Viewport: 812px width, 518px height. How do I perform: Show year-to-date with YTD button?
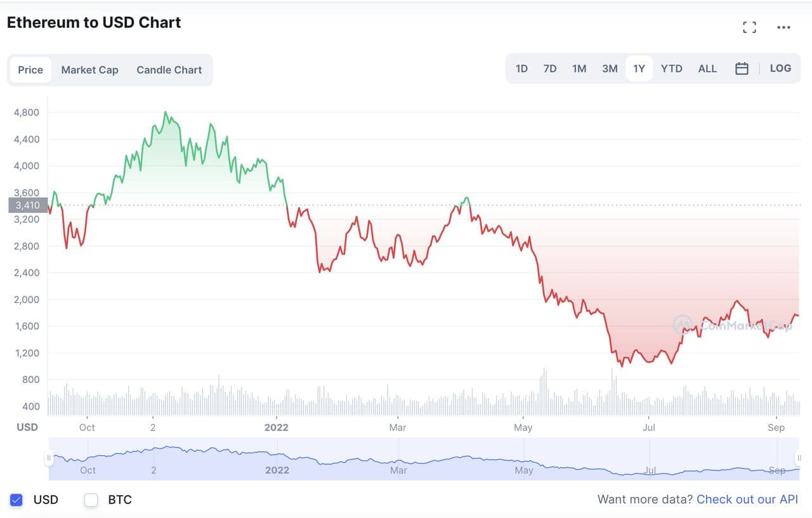pos(671,68)
